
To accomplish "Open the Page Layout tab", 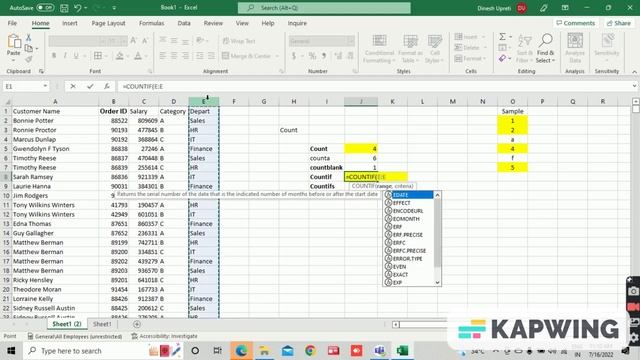I will pyautogui.click(x=108, y=23).
